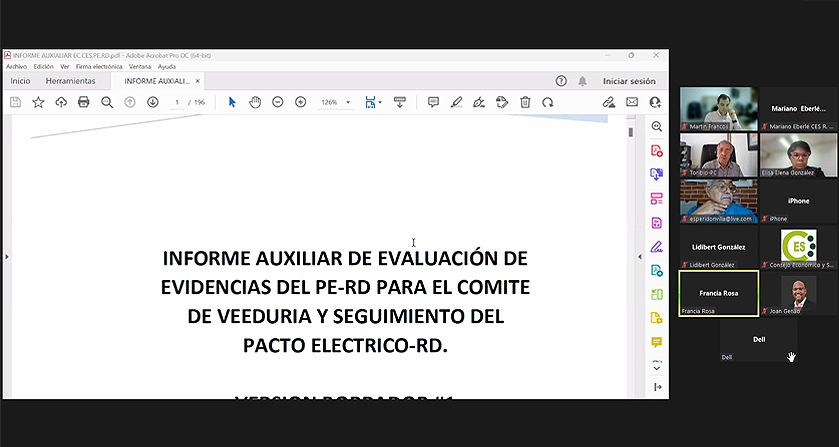The width and height of the screenshot is (839, 447).
Task: Select Lidibert González participant tile
Action: [719, 247]
